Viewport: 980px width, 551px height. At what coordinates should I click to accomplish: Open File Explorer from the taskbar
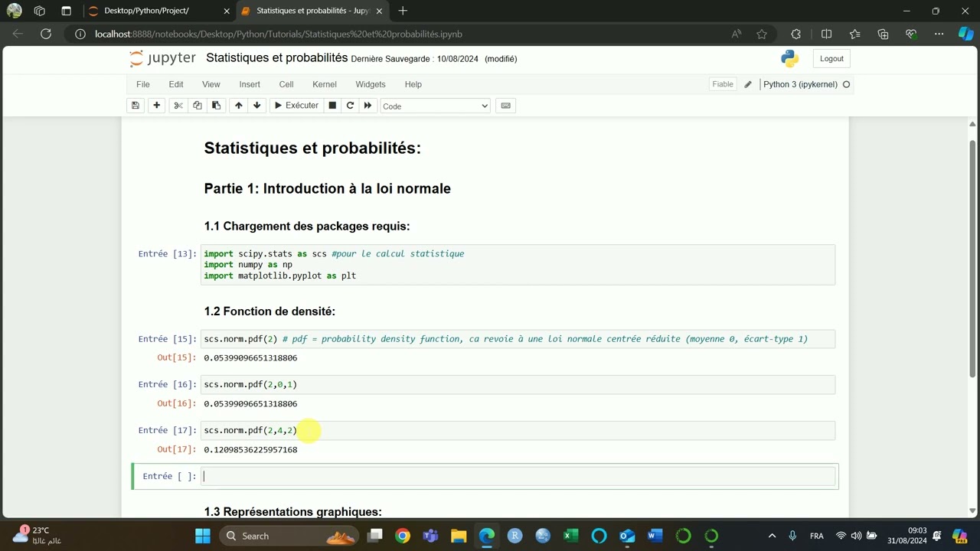point(459,536)
